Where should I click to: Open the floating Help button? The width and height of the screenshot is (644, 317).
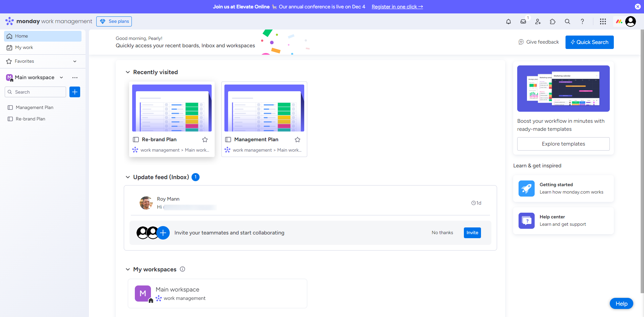tap(622, 304)
